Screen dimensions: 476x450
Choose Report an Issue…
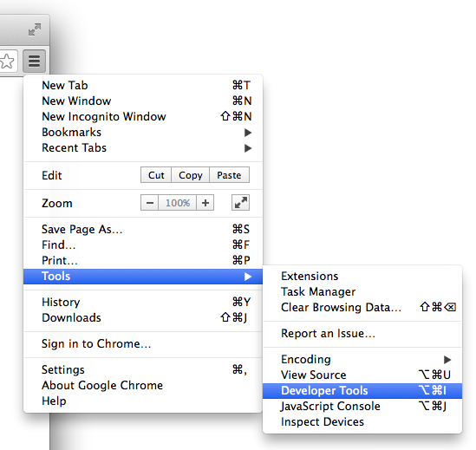(x=362, y=334)
